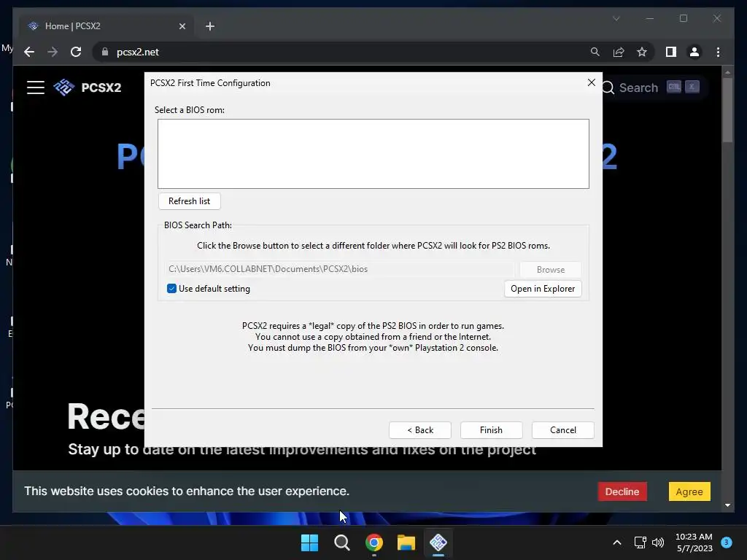Open Chrome tab search chevron

point(616,18)
